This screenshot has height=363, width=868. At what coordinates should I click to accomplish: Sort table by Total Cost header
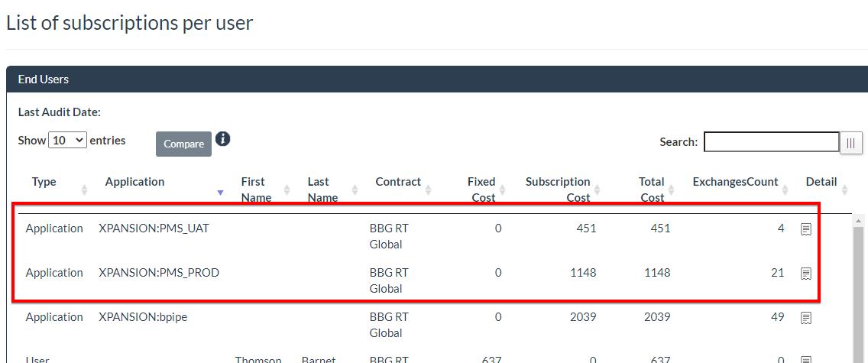(652, 189)
